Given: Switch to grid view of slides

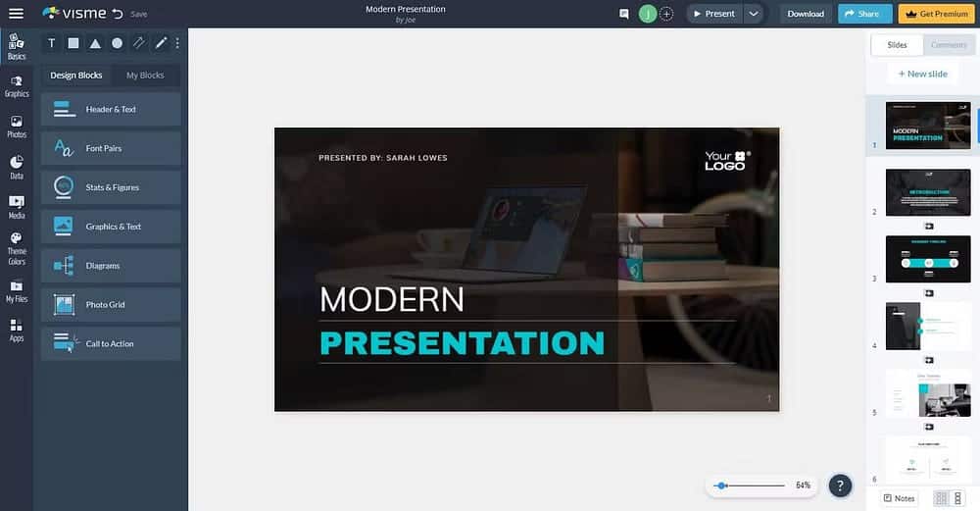Looking at the screenshot, I should (x=941, y=498).
